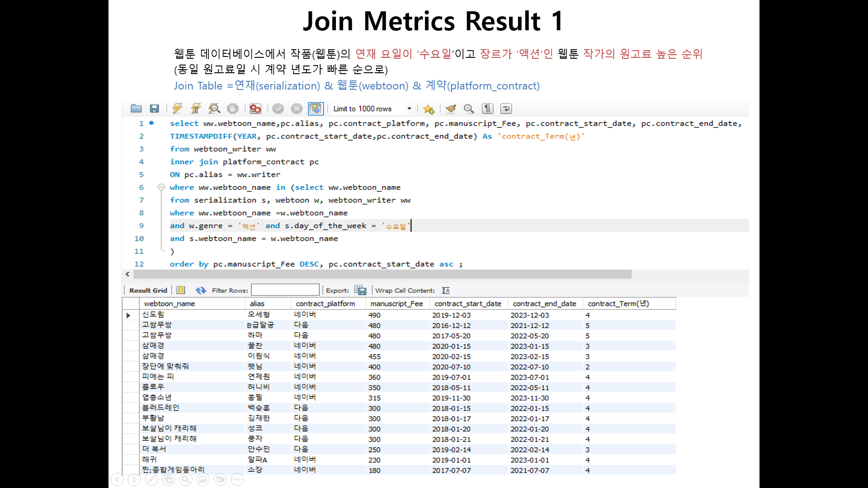Click the left arrow of the horizontal scrollbar
Image resolution: width=868 pixels, height=488 pixels.
click(127, 274)
